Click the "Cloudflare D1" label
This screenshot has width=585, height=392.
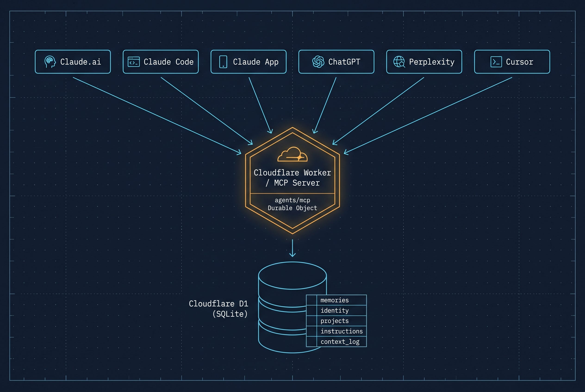coord(218,304)
